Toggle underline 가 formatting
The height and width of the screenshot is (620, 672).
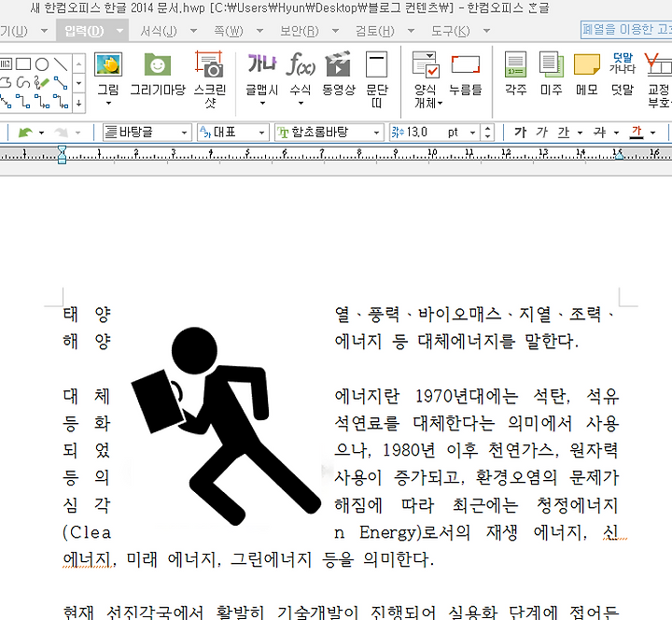[x=563, y=133]
